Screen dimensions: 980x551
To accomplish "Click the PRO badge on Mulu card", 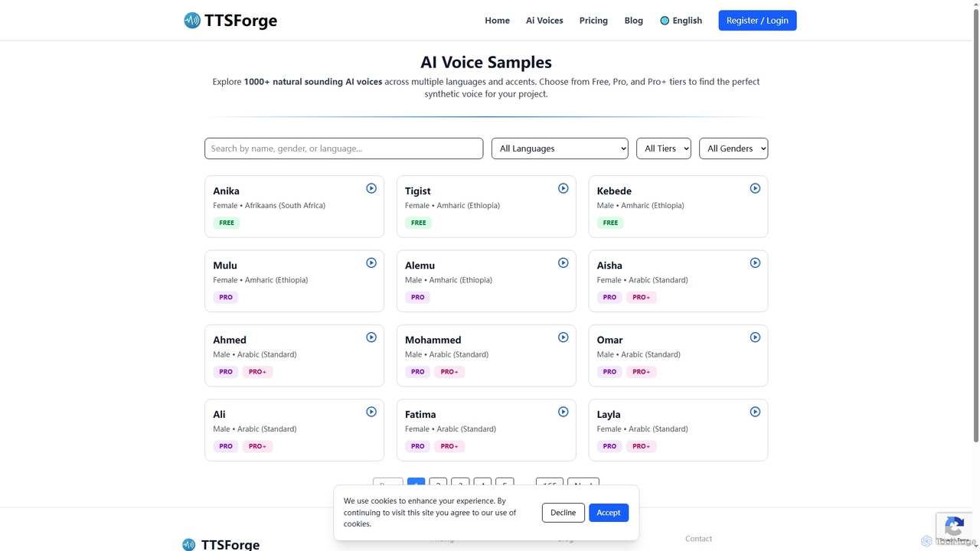I will (x=226, y=297).
